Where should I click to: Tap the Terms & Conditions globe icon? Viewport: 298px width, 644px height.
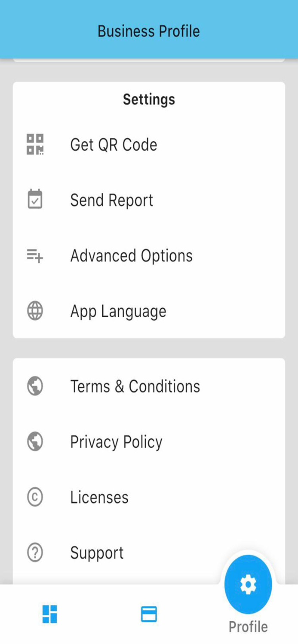click(x=35, y=386)
